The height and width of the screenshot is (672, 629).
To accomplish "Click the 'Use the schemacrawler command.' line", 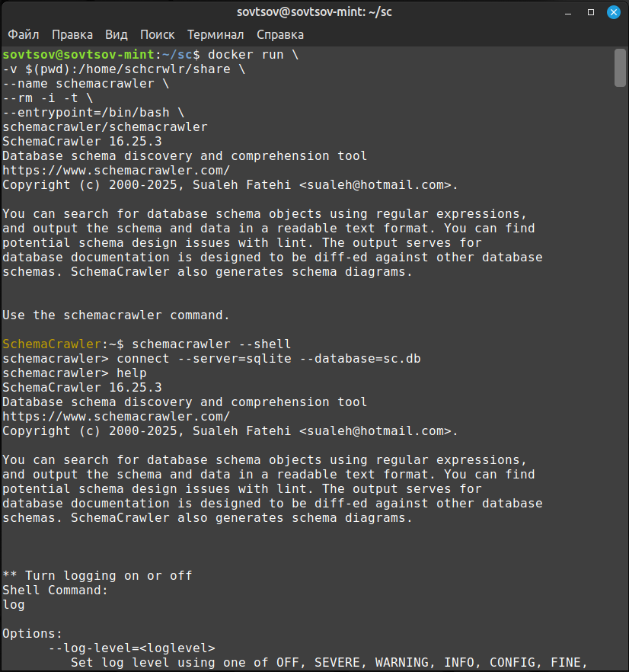I will [x=116, y=315].
